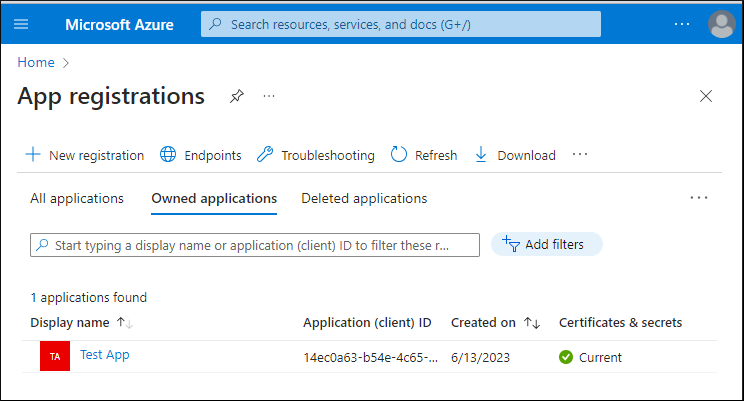Go to Home breadcrumb link

pos(36,62)
